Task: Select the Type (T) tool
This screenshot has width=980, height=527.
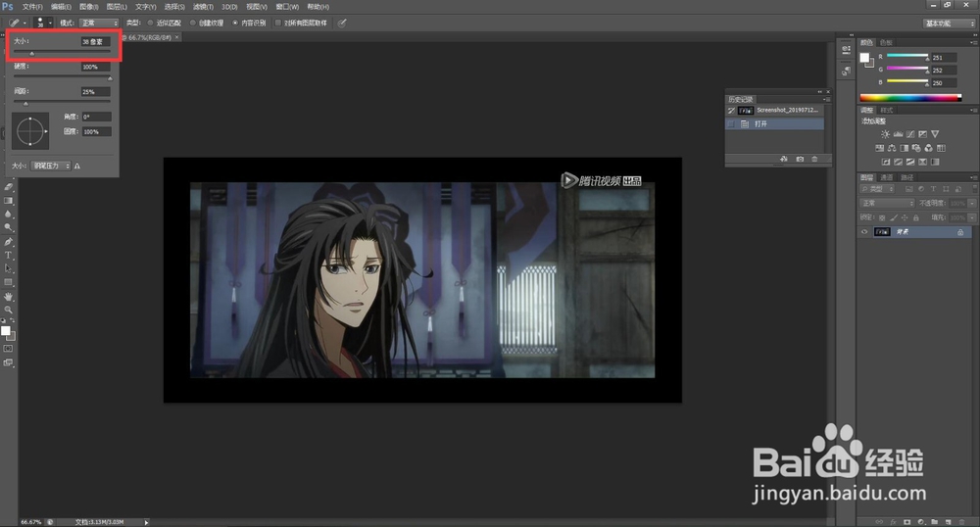Action: click(9, 256)
